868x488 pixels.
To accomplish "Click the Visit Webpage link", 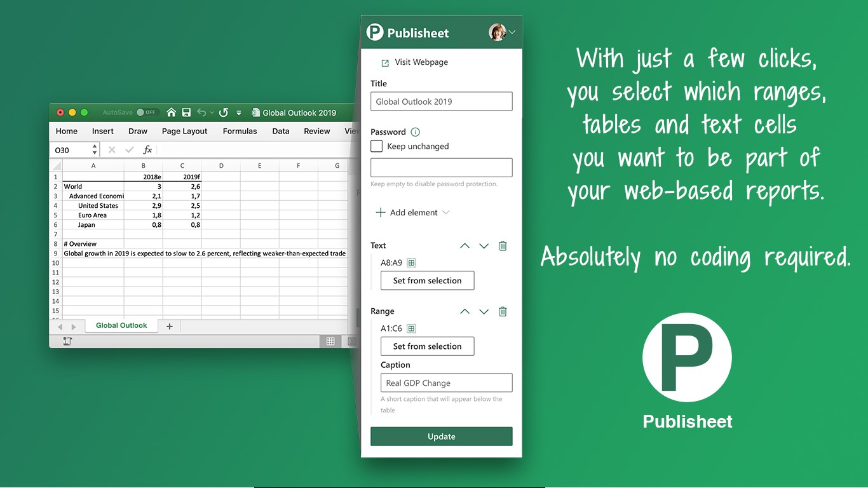I will 415,62.
